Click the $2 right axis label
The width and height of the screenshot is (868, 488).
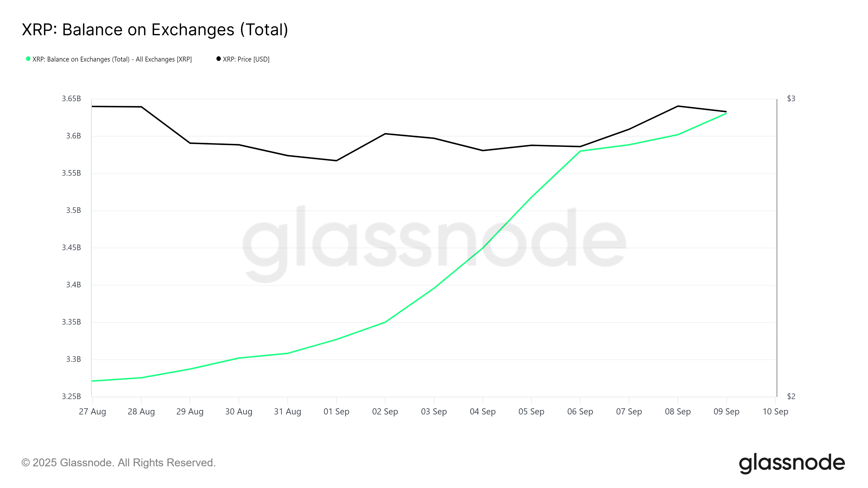pos(791,396)
